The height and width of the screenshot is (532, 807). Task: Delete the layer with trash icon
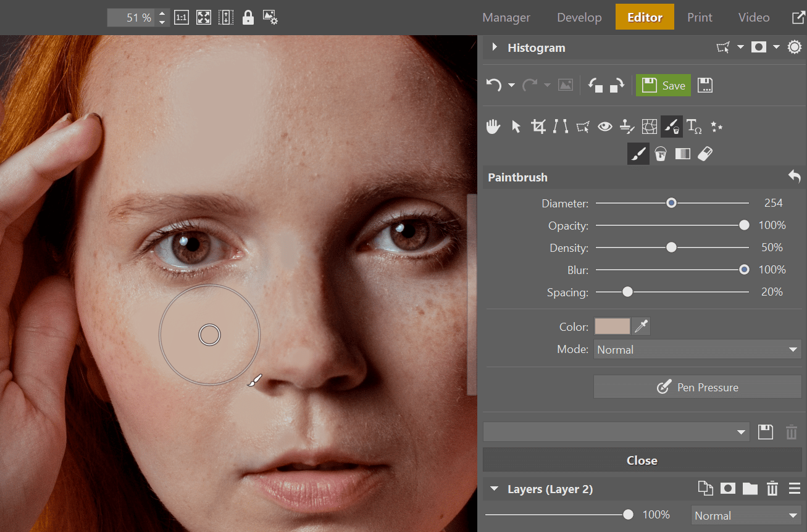pyautogui.click(x=772, y=489)
